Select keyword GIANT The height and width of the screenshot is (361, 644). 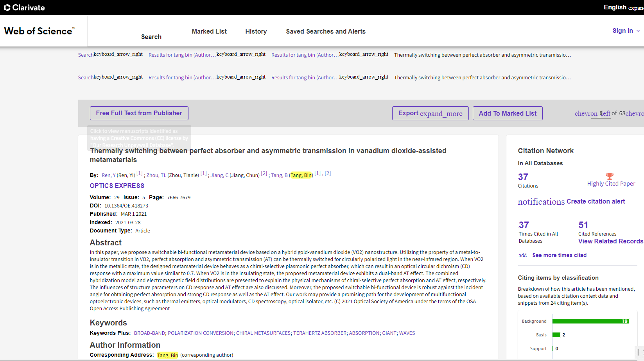pos(389,333)
